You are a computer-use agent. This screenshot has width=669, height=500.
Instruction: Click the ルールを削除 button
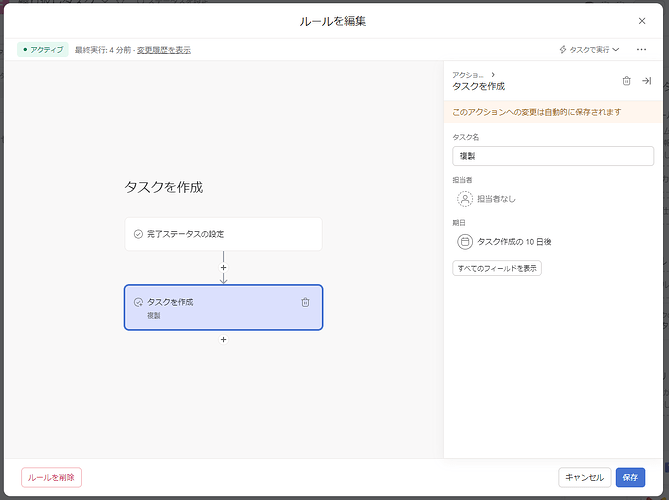(x=51, y=477)
